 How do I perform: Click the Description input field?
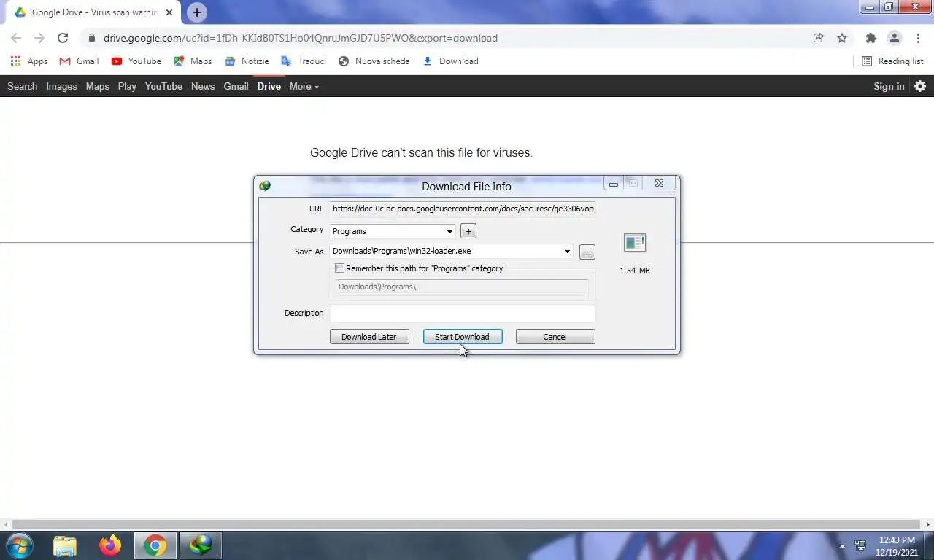click(x=463, y=314)
